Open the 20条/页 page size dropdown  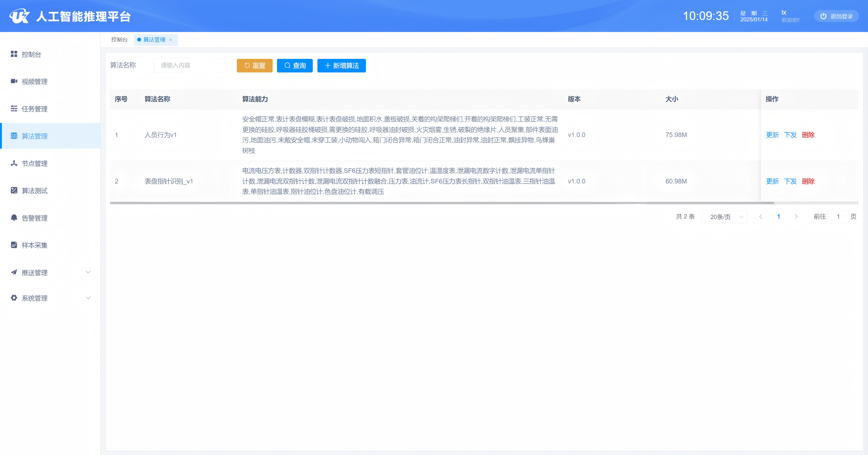pyautogui.click(x=724, y=217)
